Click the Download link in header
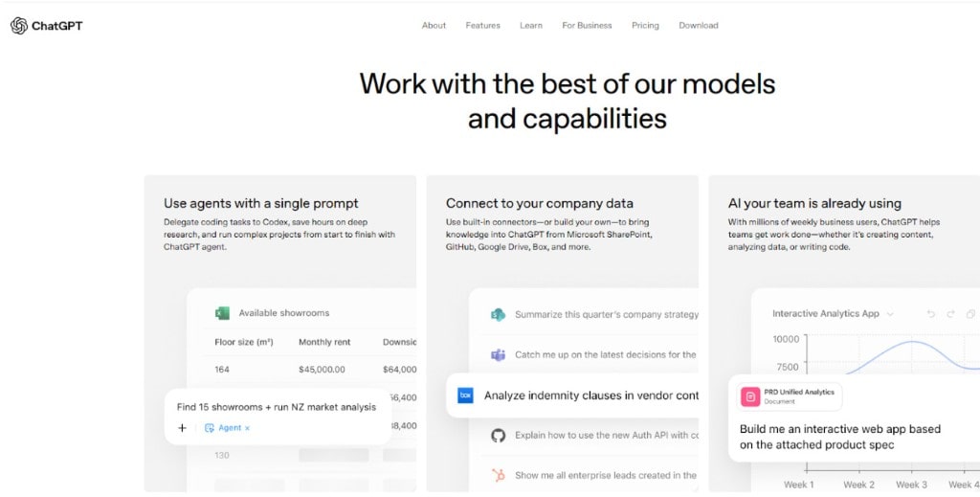This screenshot has width=980, height=497. (x=699, y=26)
